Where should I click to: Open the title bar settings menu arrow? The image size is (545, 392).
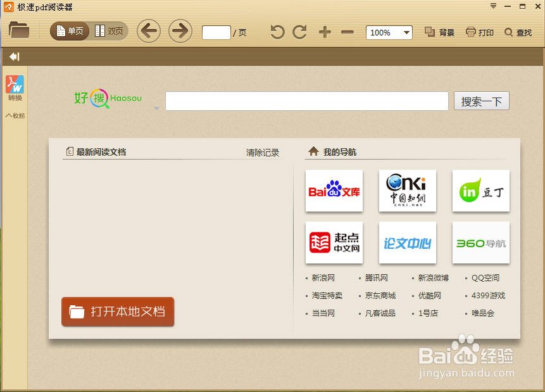pos(492,6)
